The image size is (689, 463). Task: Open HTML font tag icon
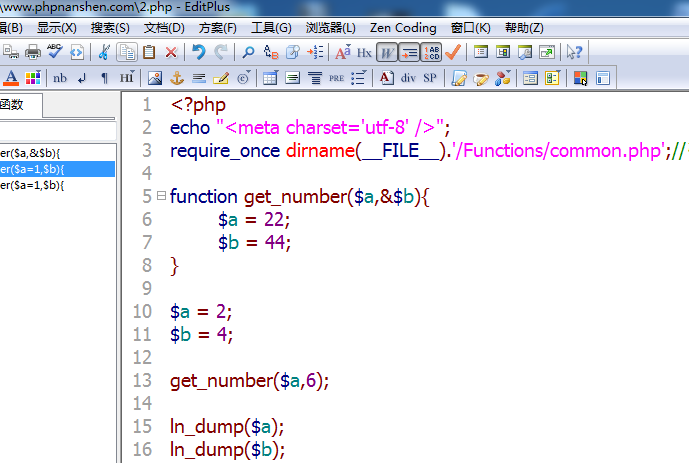coord(386,78)
